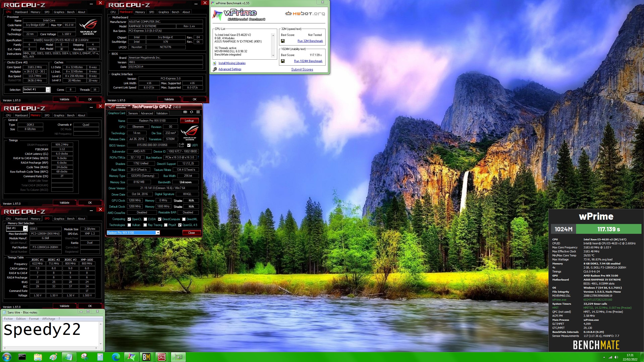Screen dimensions: 644x362
Task: Open the Windows Start orb
Action: click(x=7, y=357)
